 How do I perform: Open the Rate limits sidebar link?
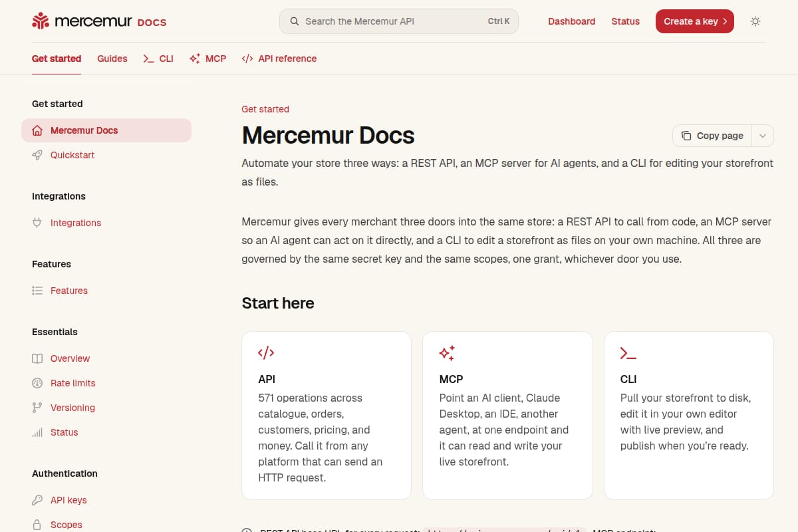tap(106, 383)
